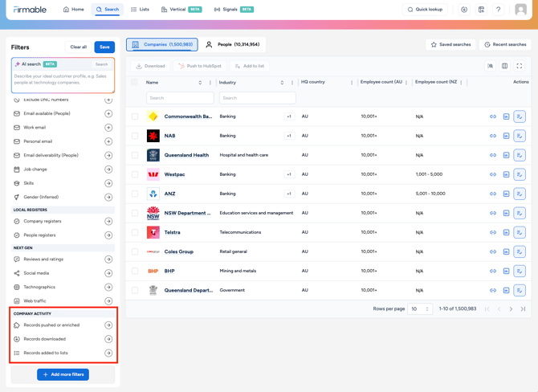Select the ANZ row checkbox
Viewport: 538px width, 392px height.
(x=135, y=194)
